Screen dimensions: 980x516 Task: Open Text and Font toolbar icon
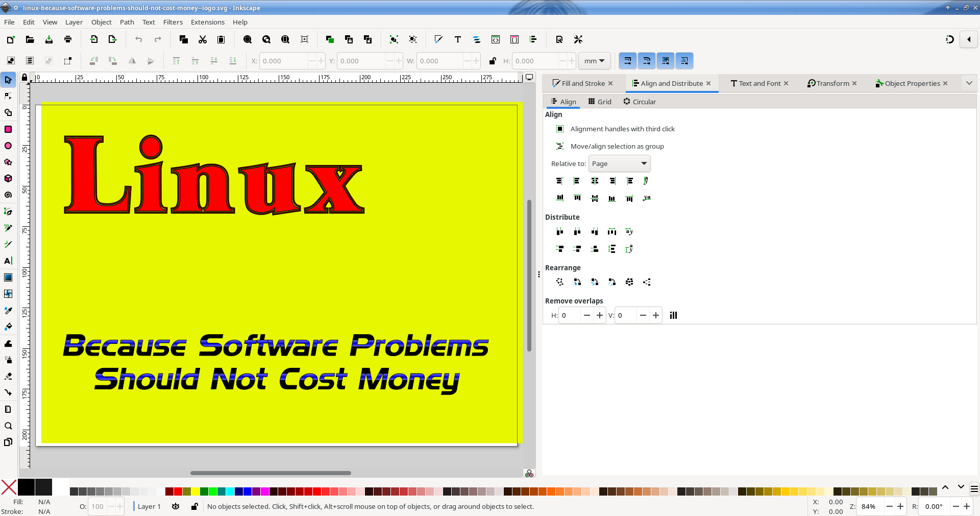458,39
